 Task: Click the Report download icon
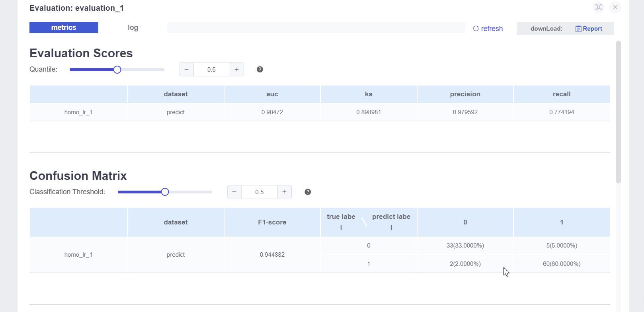click(x=578, y=29)
